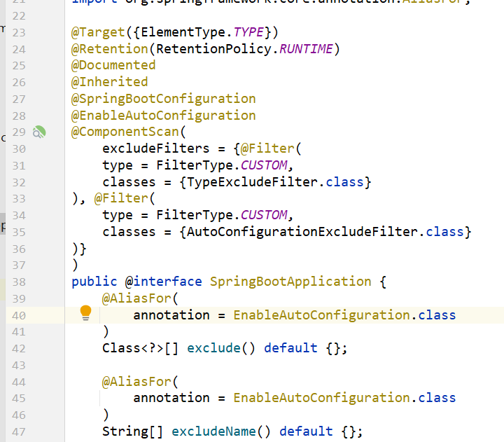Select the SpringBootApplication interface name
Image resolution: width=504 pixels, height=442 pixels.
(x=290, y=282)
